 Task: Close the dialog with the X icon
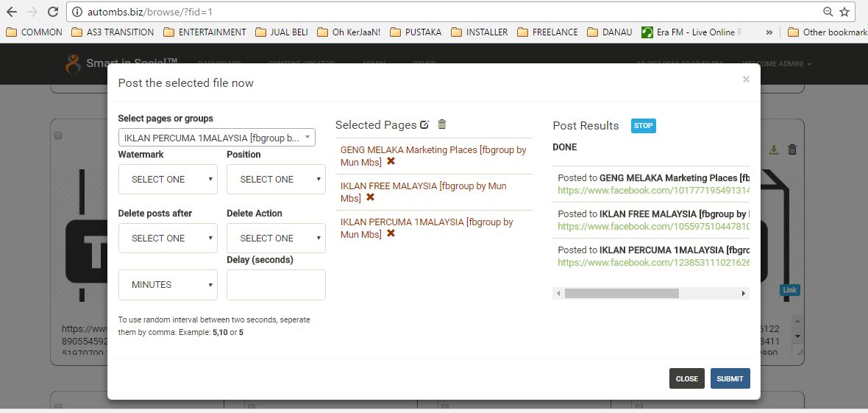pos(746,80)
